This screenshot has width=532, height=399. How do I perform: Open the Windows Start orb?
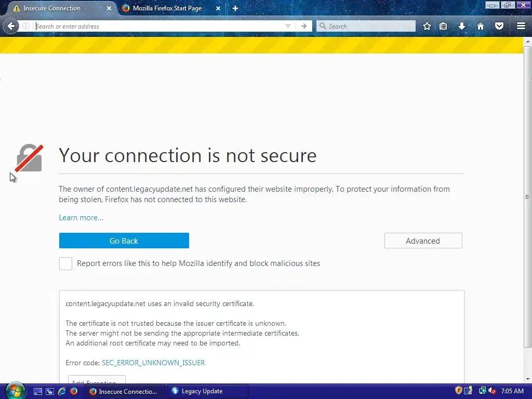point(15,391)
